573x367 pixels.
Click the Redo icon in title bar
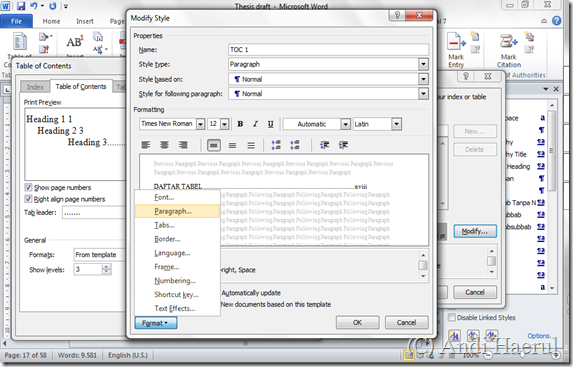(53, 6)
